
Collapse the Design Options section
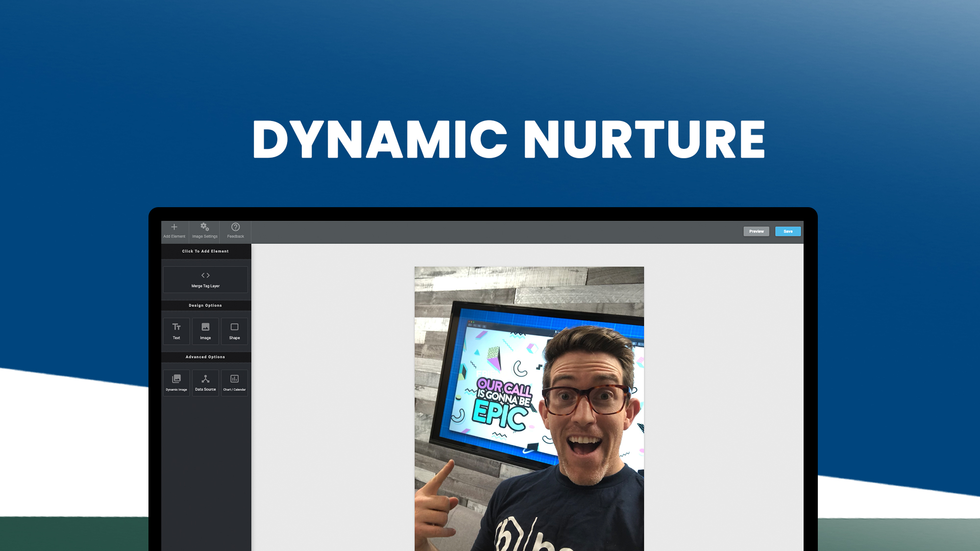click(x=205, y=305)
